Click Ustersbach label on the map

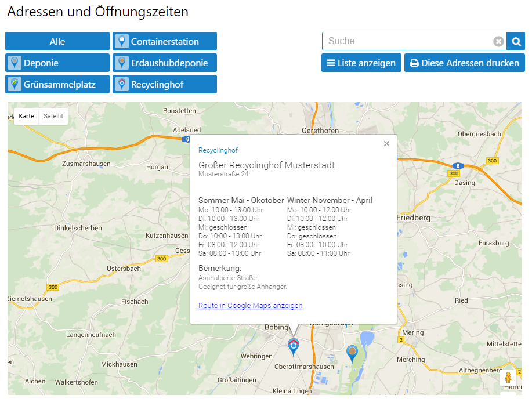pos(124,269)
